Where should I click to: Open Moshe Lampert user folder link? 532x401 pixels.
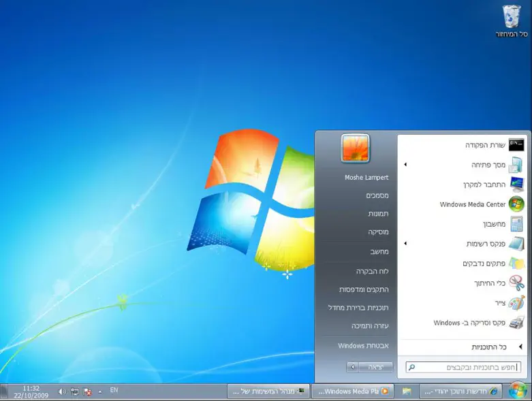pos(366,178)
